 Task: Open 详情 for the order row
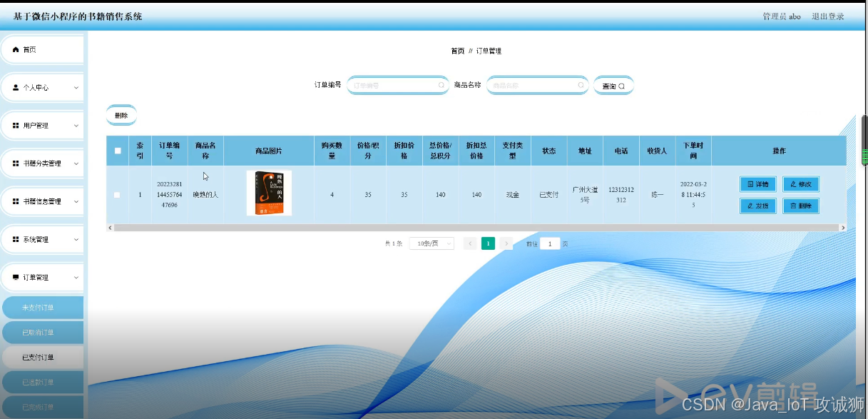[757, 184]
